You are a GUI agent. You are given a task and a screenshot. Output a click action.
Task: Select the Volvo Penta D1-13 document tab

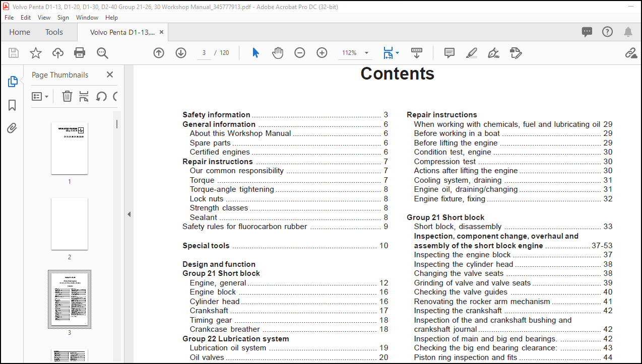(x=122, y=32)
